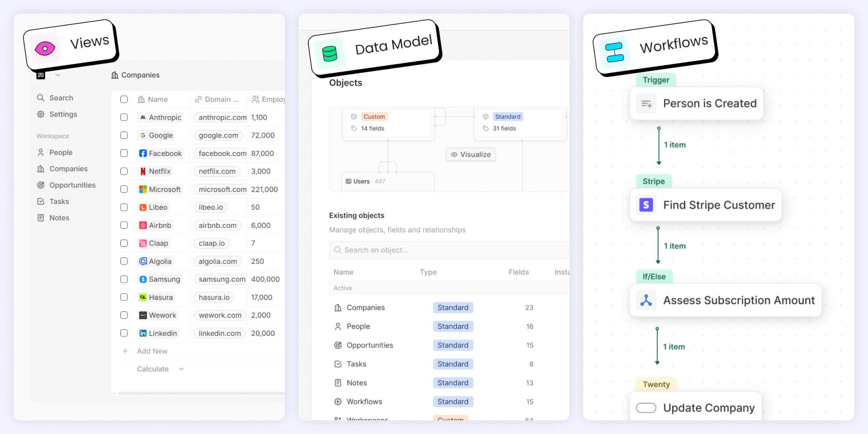Tick the checkbox beside Linkedin
The image size is (868, 434).
click(124, 333)
